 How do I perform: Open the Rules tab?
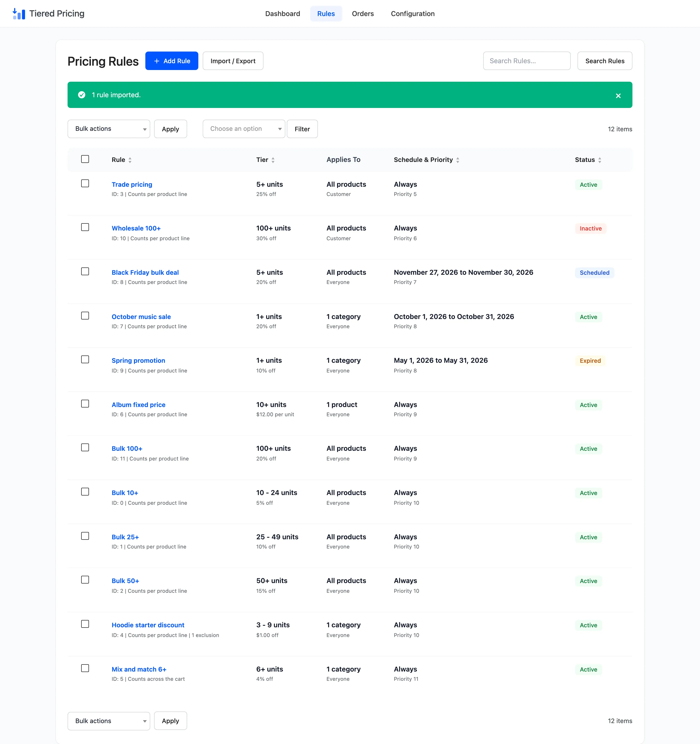point(326,14)
